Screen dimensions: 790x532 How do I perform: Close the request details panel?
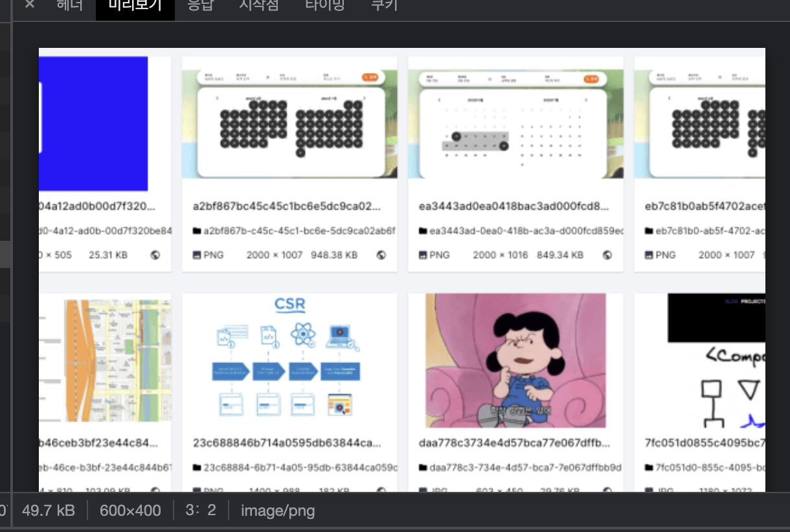point(30,5)
